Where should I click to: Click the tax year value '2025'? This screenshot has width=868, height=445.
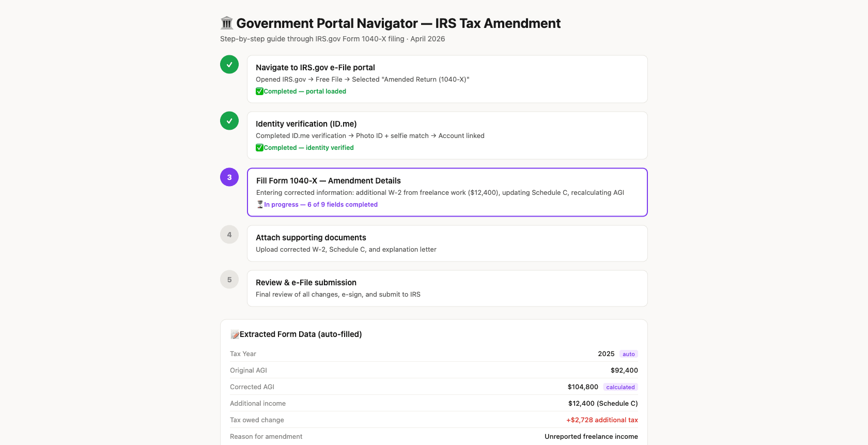(606, 354)
